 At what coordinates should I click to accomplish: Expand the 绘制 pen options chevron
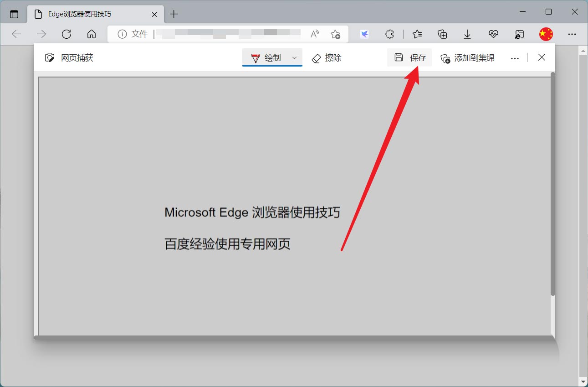(294, 58)
